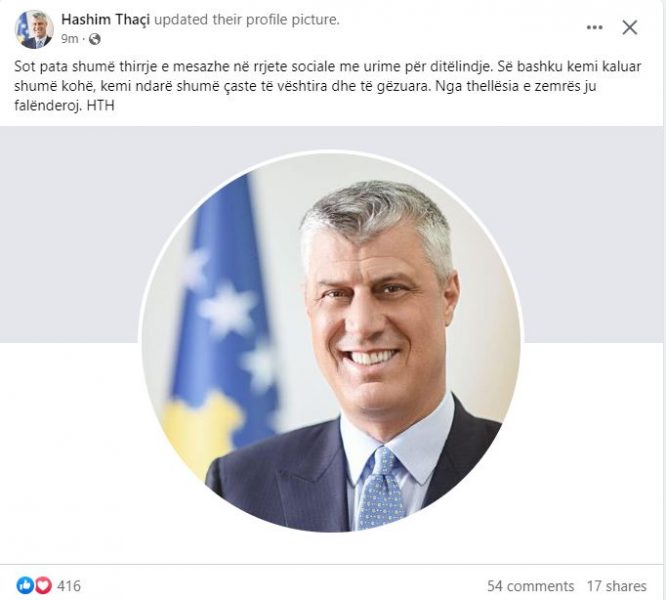This screenshot has height=600, width=666.
Task: Click the 'updated their profile picture' text
Action: point(247,20)
